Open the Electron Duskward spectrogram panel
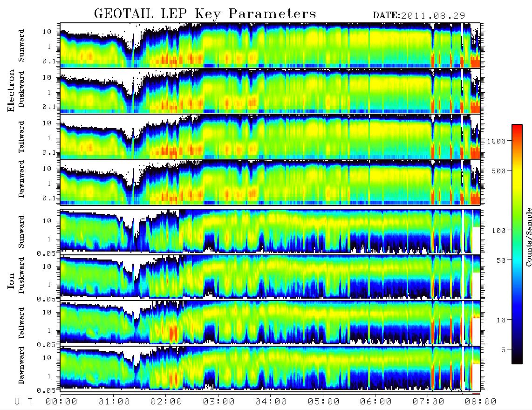This screenshot has height=410, width=532. point(270,91)
